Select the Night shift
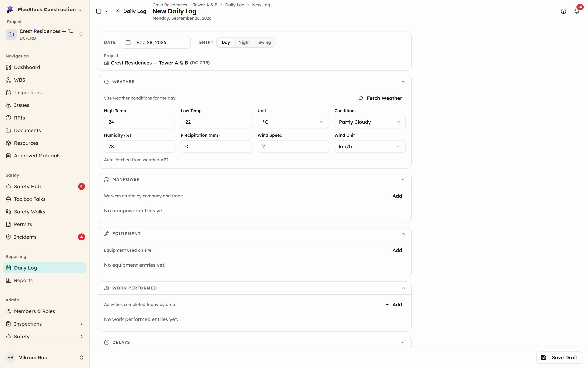Viewport: 588px width, 368px height. click(x=244, y=42)
